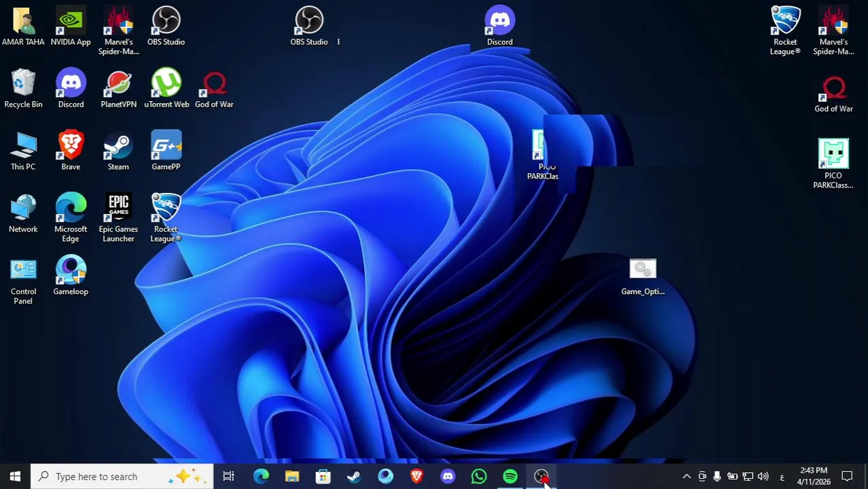
Task: Select God of War shortcut beside uTorrent Web
Action: (x=214, y=90)
